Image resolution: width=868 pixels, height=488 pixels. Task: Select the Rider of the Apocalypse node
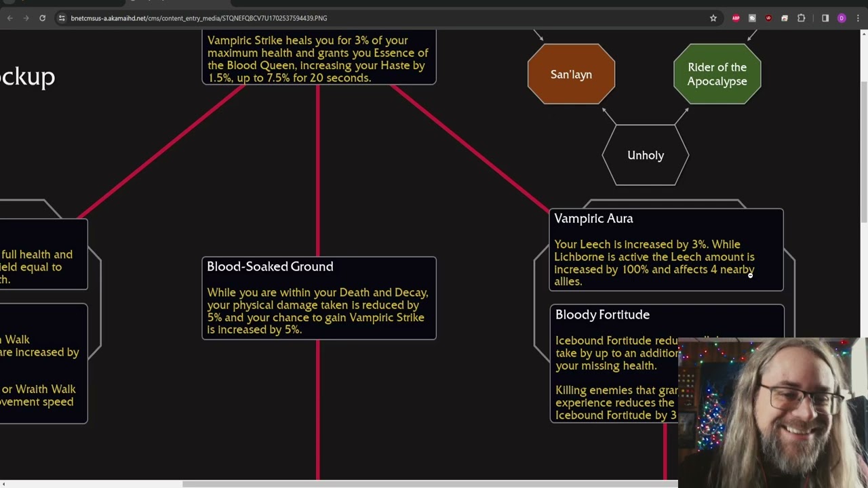coord(717,75)
